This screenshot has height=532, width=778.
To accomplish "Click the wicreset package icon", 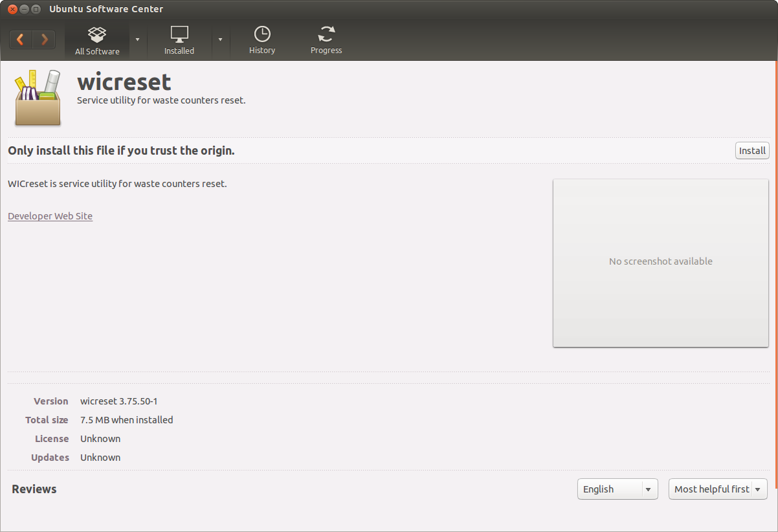I will pos(38,97).
